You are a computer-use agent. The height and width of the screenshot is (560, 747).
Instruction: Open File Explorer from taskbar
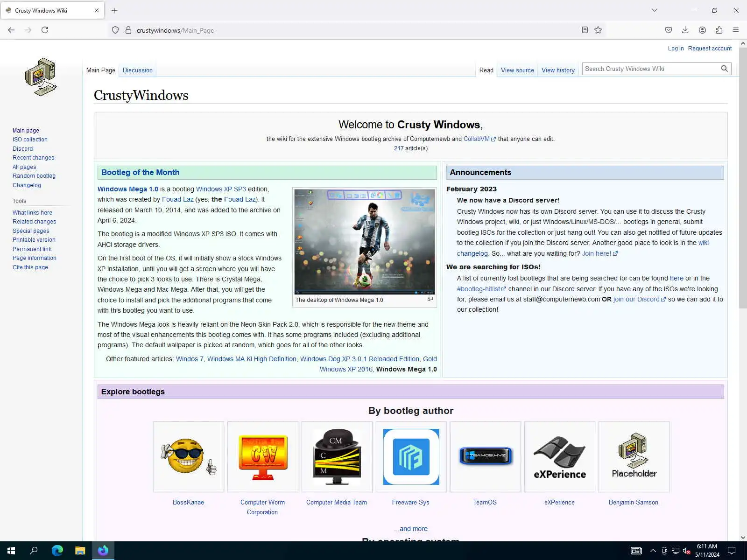coord(80,551)
